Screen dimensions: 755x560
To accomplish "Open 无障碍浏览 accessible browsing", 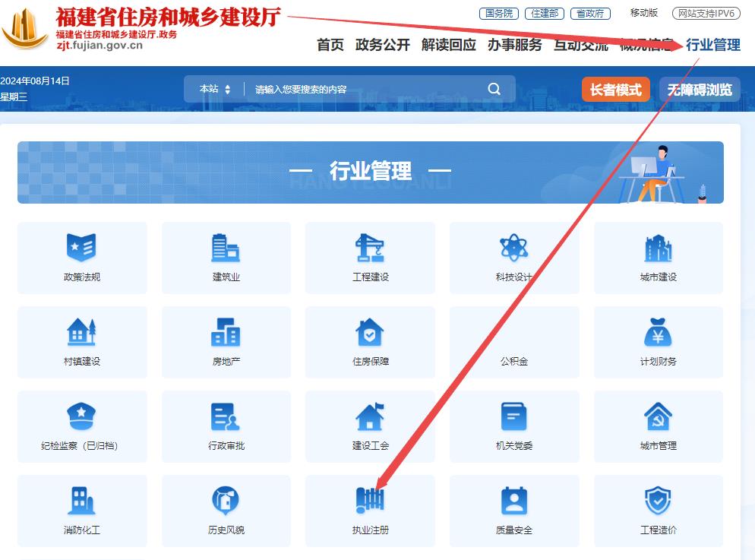I will (698, 89).
